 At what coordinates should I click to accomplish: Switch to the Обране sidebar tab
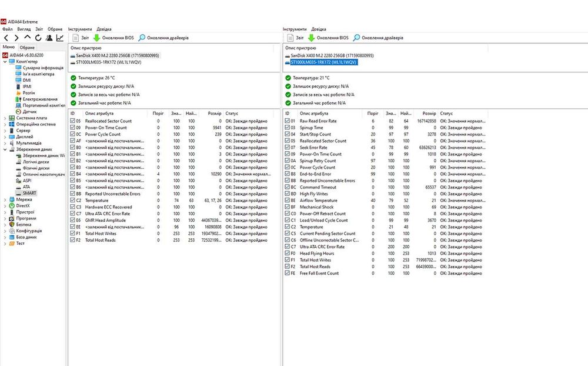coord(27,48)
